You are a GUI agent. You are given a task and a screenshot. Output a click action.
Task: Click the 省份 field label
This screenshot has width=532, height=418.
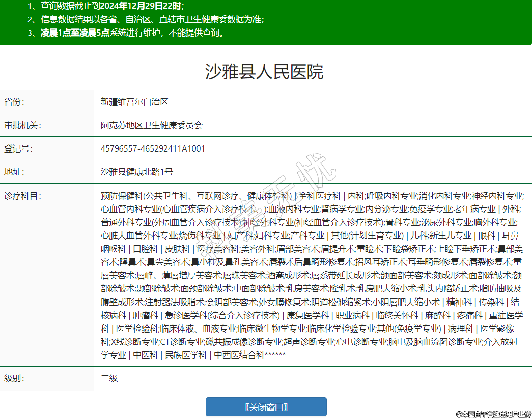pyautogui.click(x=14, y=102)
